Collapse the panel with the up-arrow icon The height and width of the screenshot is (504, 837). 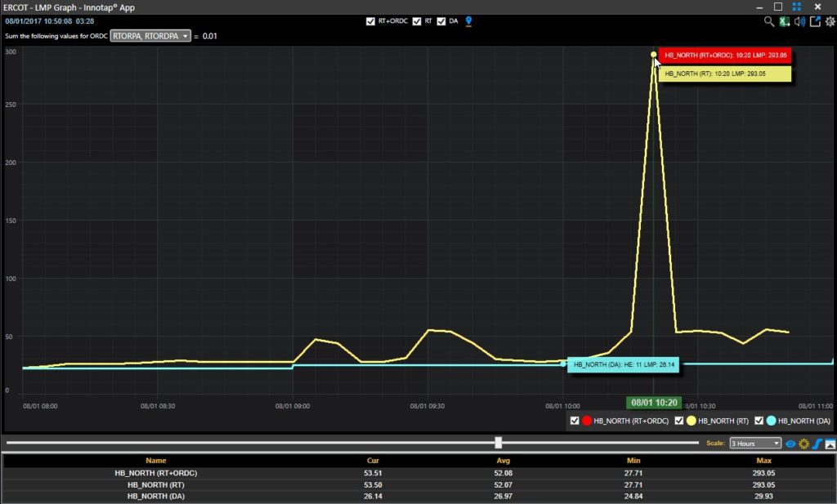click(x=830, y=444)
